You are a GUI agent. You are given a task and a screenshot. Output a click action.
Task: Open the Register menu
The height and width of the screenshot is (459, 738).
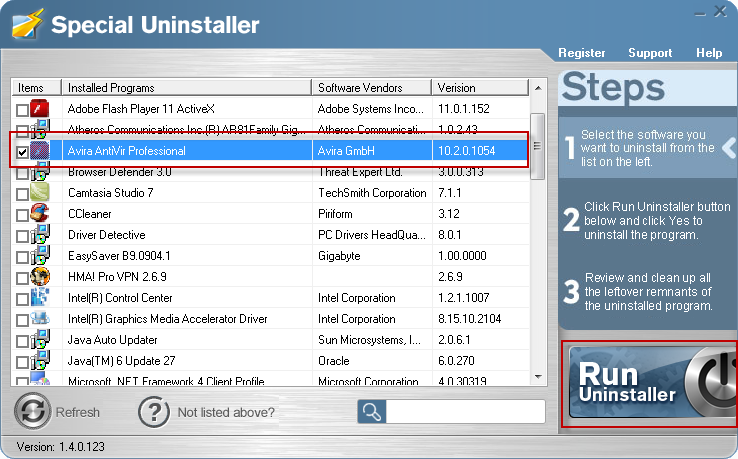tap(582, 53)
